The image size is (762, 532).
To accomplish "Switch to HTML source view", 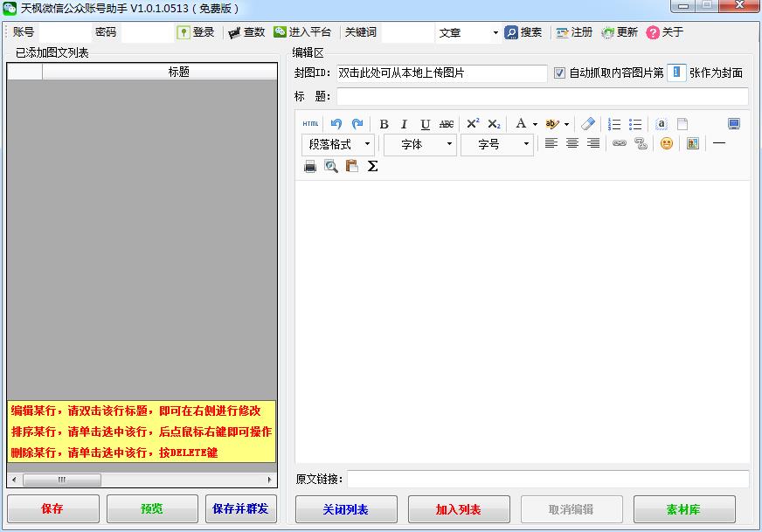I will tap(311, 124).
